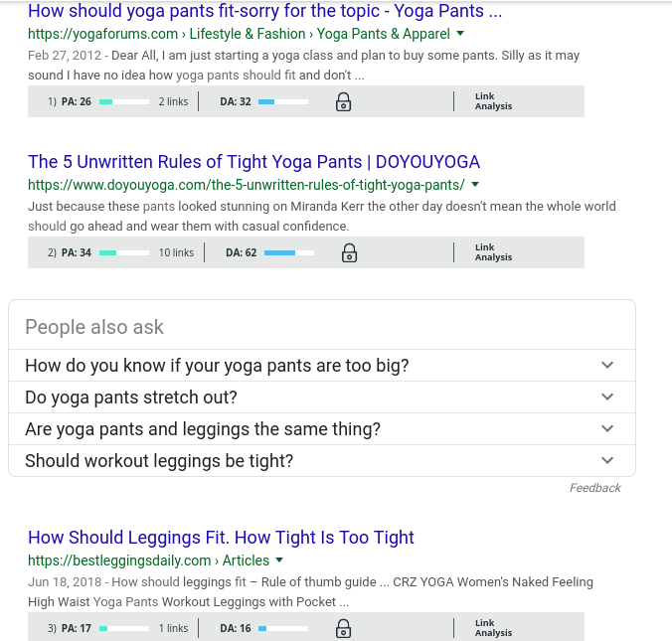The height and width of the screenshot is (641, 672).
Task: Click Link Analysis for the yogaforums result
Action: [493, 101]
